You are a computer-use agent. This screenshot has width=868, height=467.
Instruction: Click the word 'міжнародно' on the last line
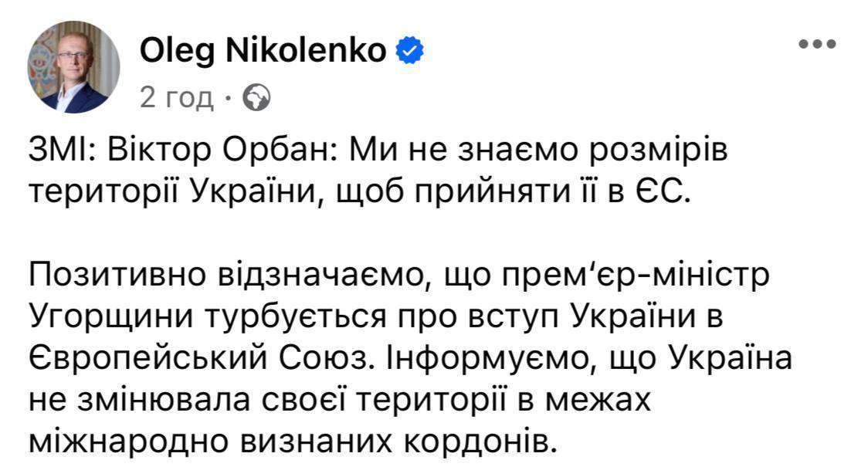[128, 442]
